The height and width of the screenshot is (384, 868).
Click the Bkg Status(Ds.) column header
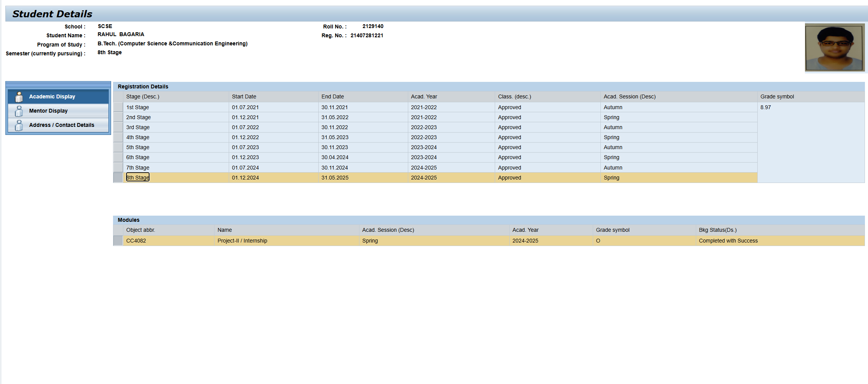coord(717,230)
